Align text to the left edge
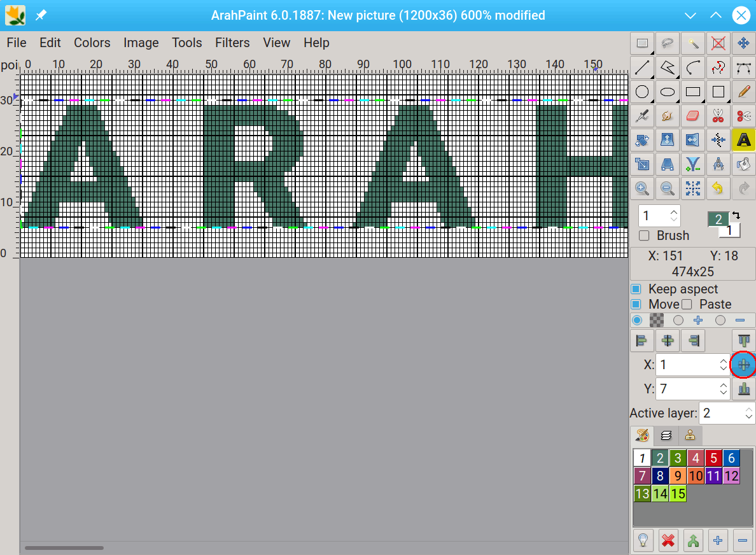Viewport: 756px width, 555px height. click(642, 341)
